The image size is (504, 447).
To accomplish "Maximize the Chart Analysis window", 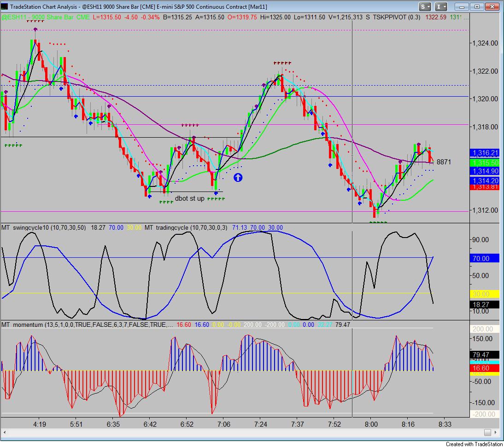I will (477, 6).
